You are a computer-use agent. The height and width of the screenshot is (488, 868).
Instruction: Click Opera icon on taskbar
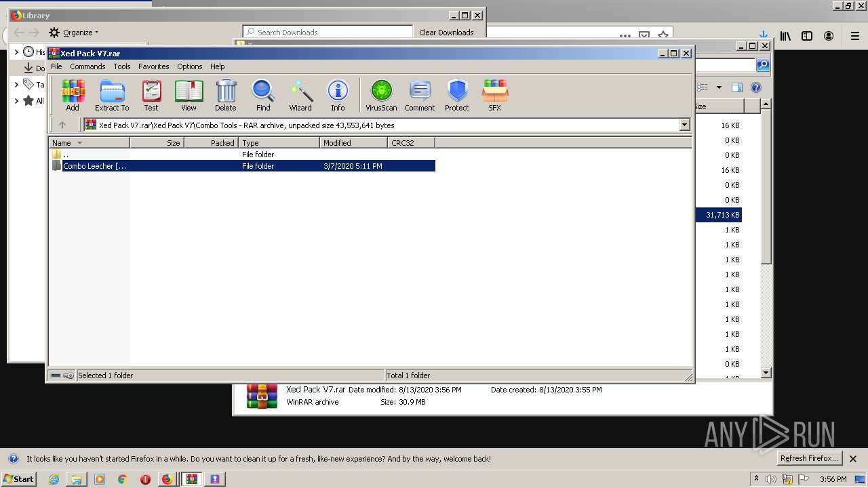(x=145, y=479)
